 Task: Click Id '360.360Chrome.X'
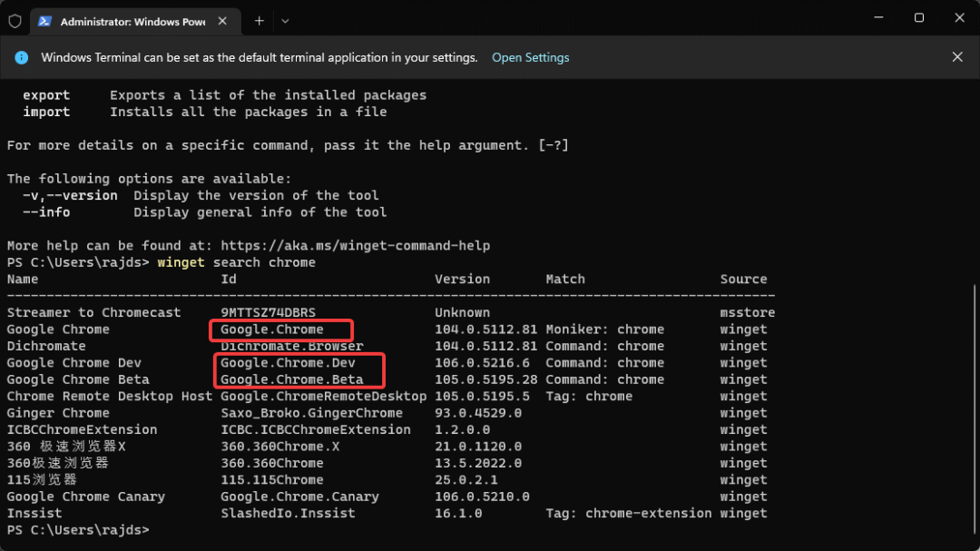280,447
